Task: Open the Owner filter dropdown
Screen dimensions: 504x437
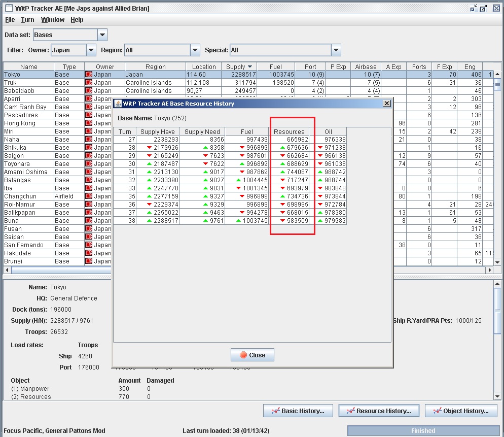Action: point(91,50)
